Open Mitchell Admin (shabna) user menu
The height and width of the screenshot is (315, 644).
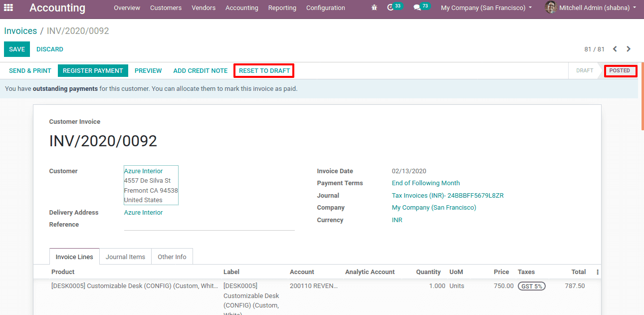coord(597,8)
